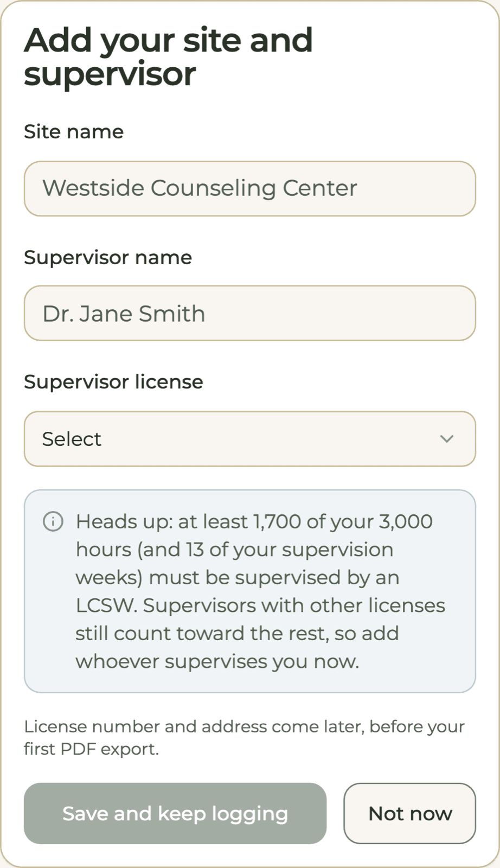Click the info circle icon in notice
500x868 pixels.
pyautogui.click(x=53, y=521)
